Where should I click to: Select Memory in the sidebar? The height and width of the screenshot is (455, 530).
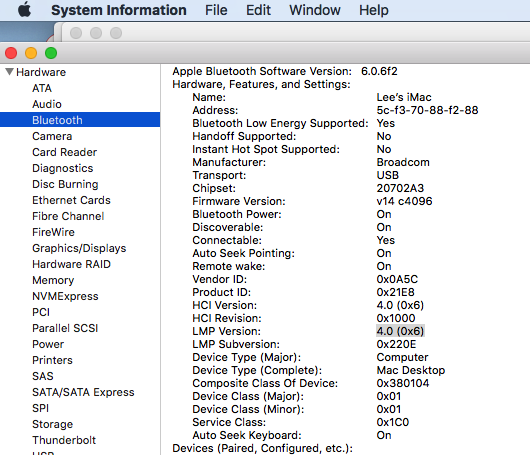click(53, 280)
